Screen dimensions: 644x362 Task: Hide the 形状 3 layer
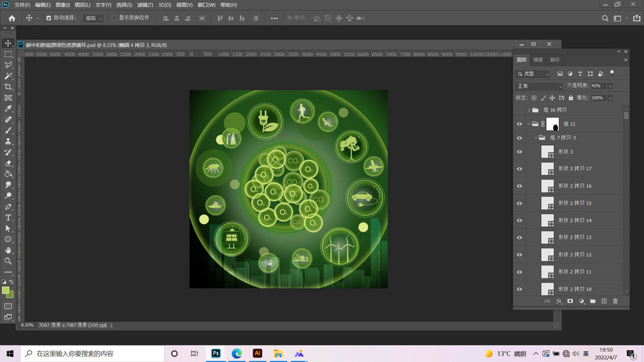pyautogui.click(x=519, y=152)
